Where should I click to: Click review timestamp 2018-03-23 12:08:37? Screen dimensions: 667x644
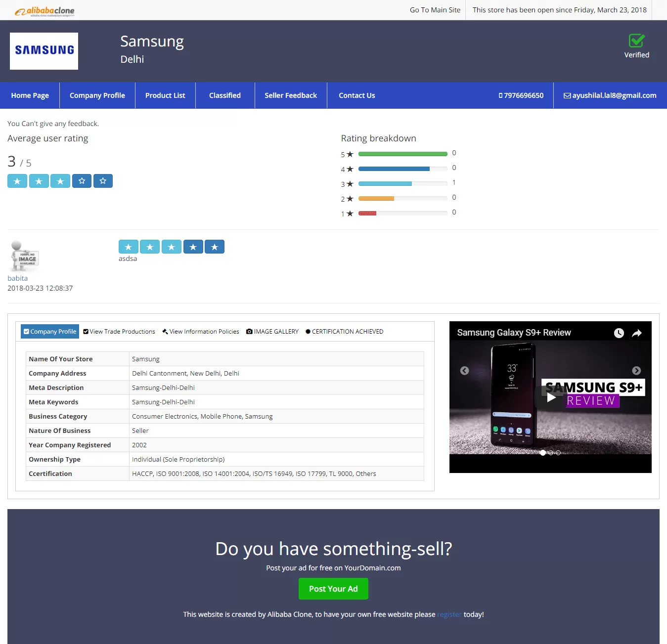click(x=40, y=288)
